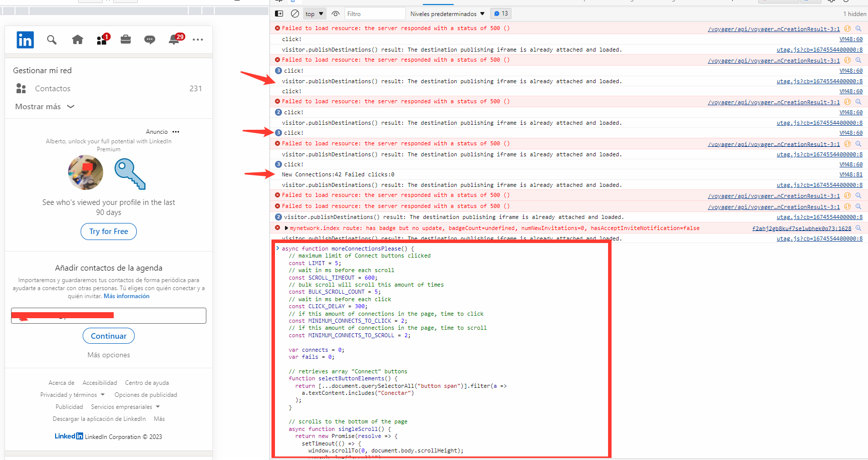The width and height of the screenshot is (868, 460).
Task: Click the Añadir contactos de la agenda heading
Action: click(109, 268)
